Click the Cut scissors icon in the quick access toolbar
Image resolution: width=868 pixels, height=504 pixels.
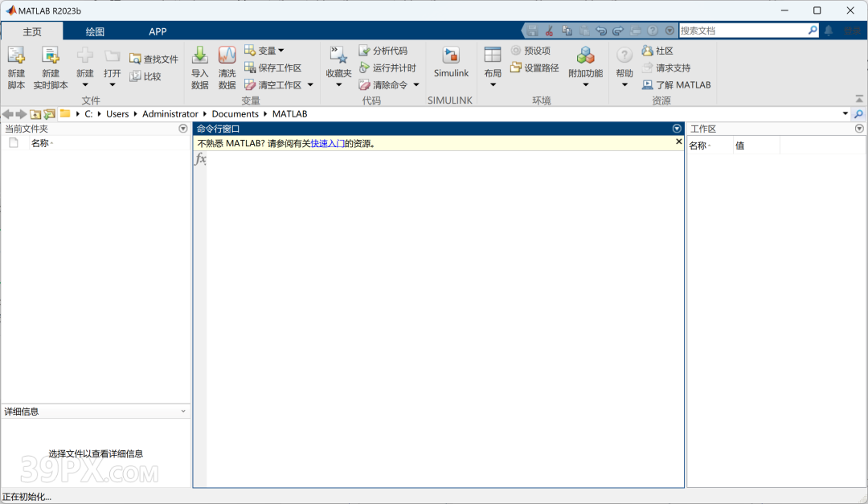coord(550,31)
